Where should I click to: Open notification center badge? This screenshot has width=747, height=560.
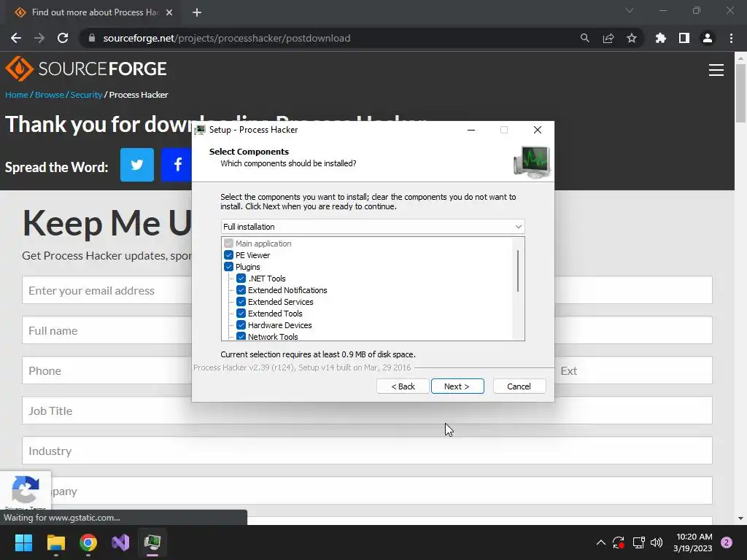727,542
